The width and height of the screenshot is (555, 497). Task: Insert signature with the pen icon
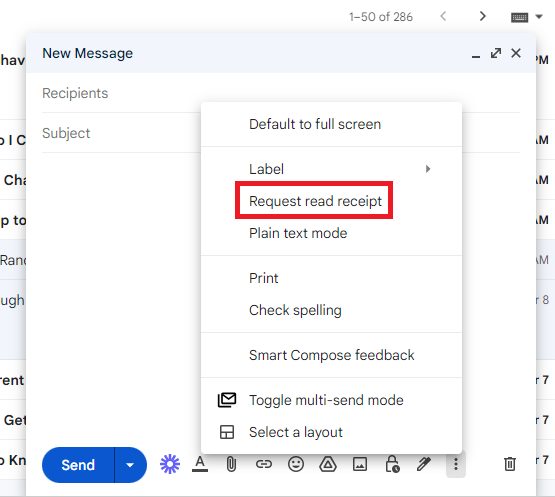(424, 464)
